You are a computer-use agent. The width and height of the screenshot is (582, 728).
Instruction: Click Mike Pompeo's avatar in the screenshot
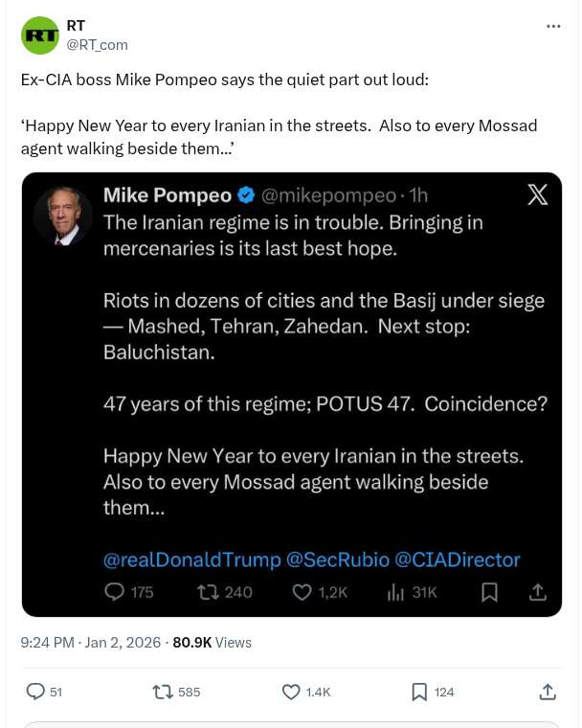pyautogui.click(x=63, y=216)
